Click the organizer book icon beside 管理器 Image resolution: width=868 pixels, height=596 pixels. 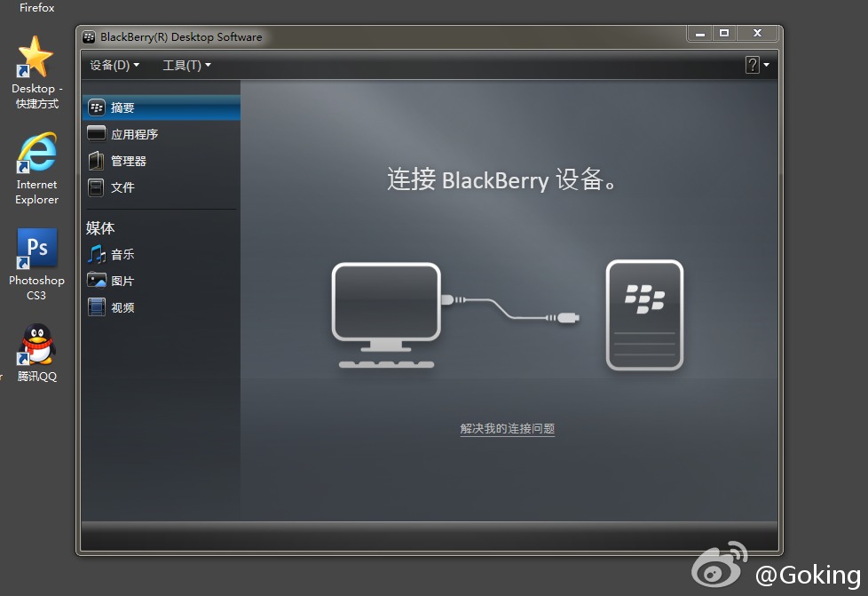tap(97, 161)
